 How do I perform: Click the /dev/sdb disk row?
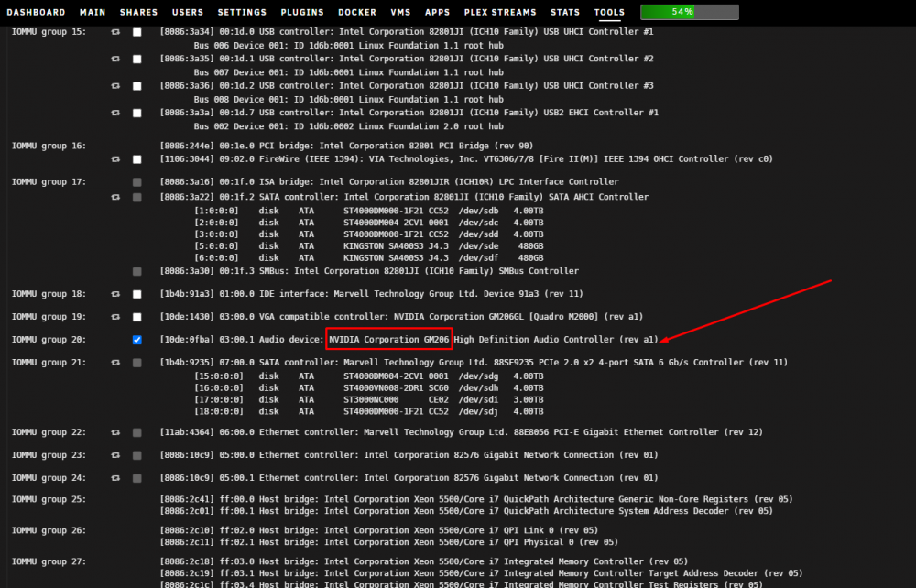click(x=368, y=211)
